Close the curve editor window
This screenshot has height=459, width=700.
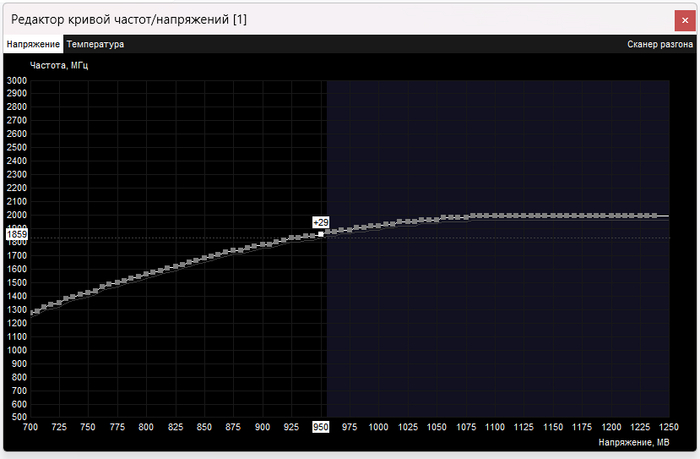tap(685, 20)
